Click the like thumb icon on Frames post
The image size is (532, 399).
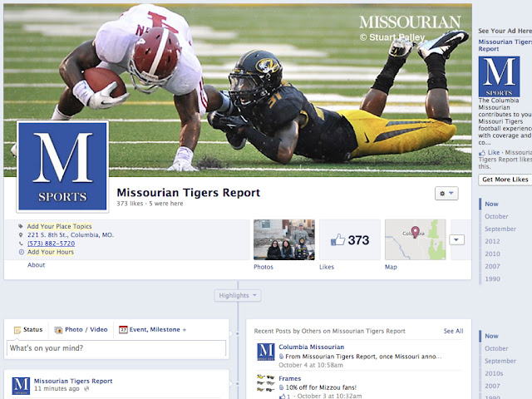282,396
